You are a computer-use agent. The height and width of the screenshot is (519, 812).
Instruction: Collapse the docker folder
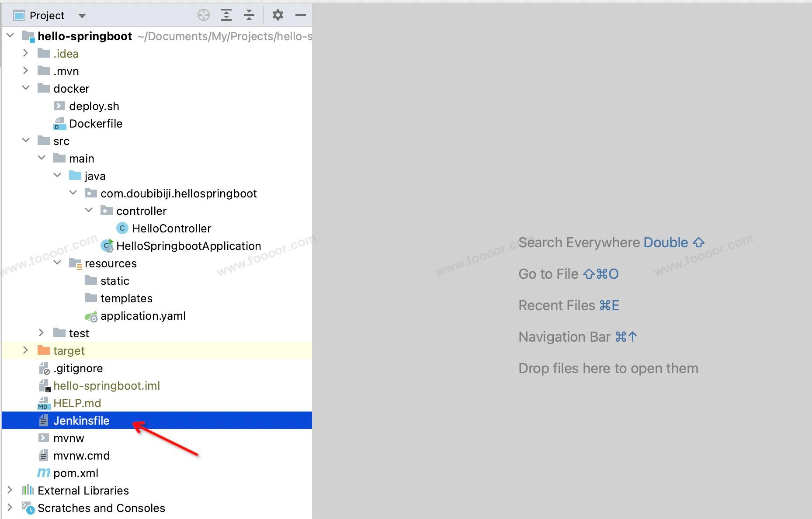[26, 88]
